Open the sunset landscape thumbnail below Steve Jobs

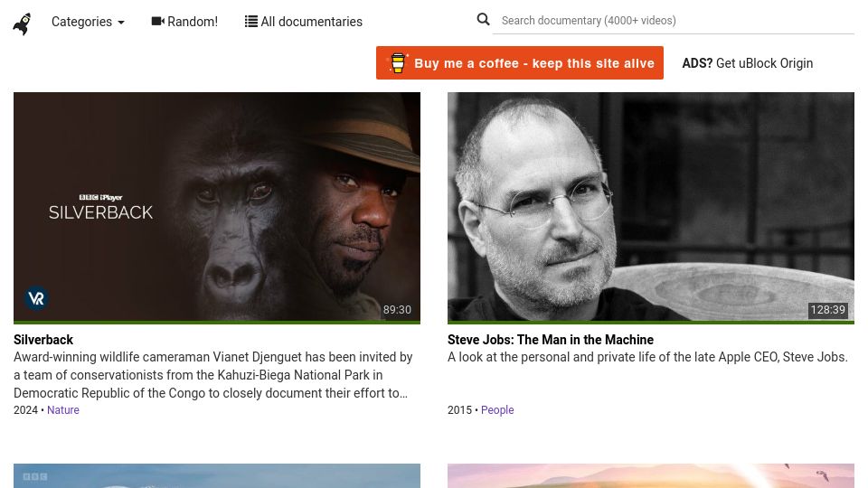(651, 476)
